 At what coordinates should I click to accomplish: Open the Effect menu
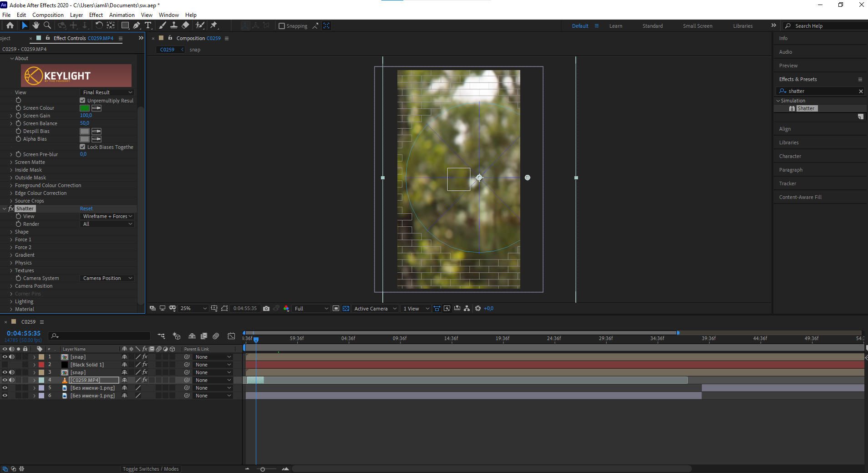click(x=96, y=15)
